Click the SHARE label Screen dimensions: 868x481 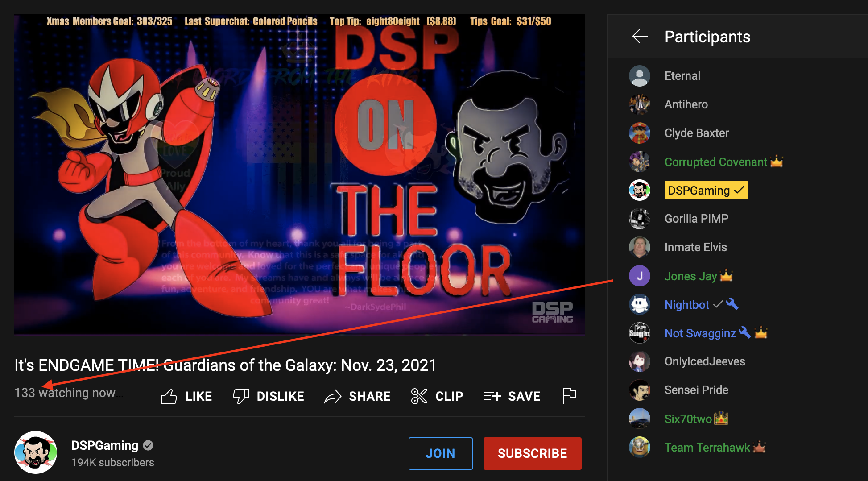(370, 396)
